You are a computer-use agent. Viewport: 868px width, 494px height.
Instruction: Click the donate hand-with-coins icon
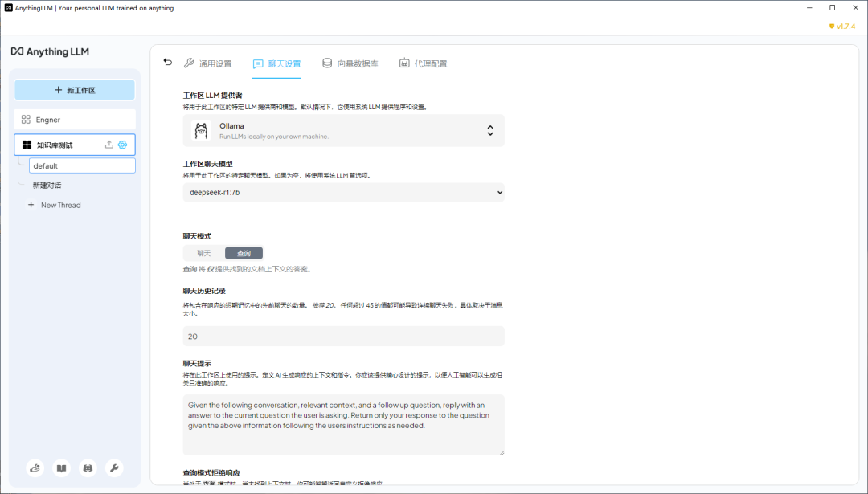35,468
